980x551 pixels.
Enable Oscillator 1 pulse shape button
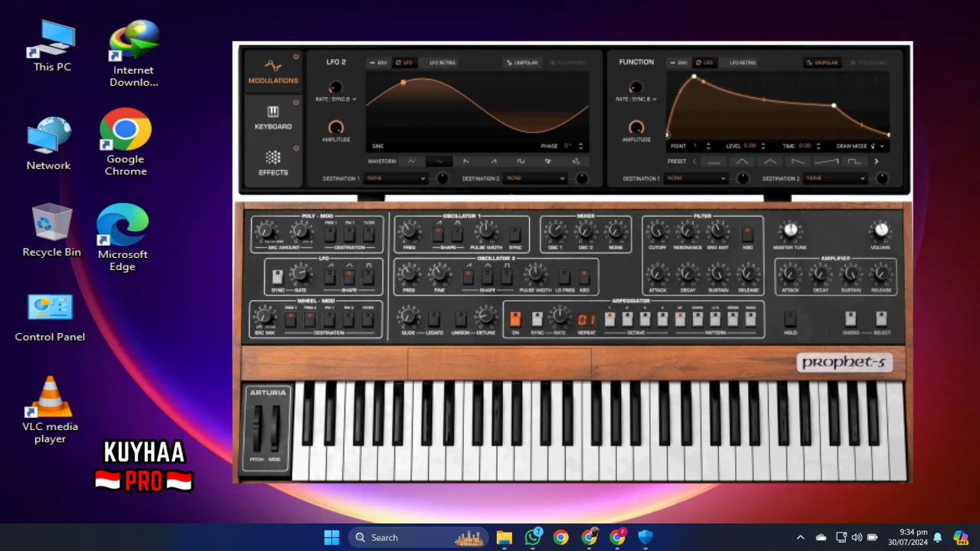tap(458, 233)
